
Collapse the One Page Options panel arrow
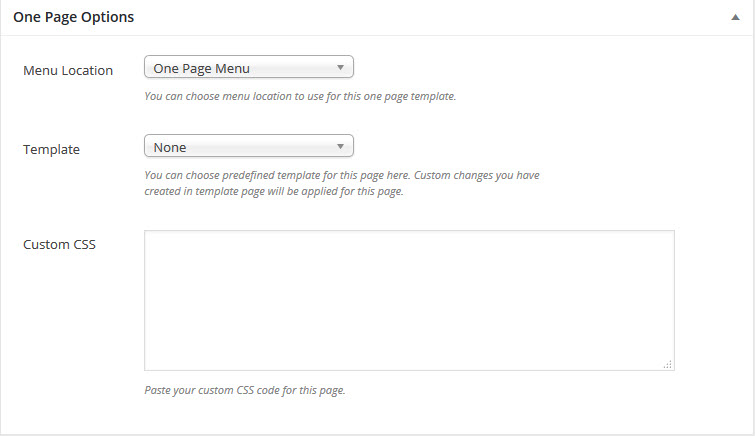click(735, 17)
